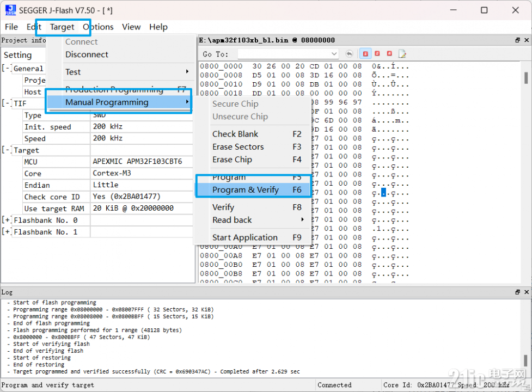
Task: Open the Options menu
Action: click(x=98, y=27)
